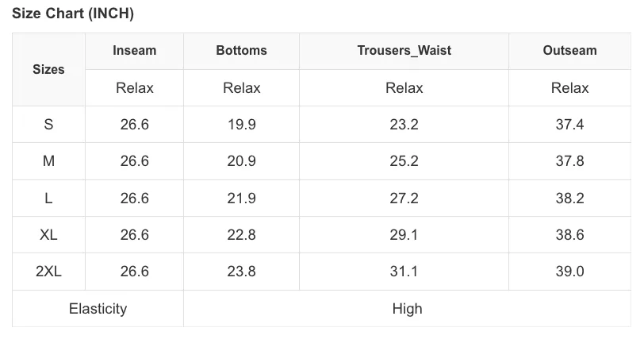Click the Size Chart (INCH) heading
This screenshot has height=343, width=644.
coord(73,13)
